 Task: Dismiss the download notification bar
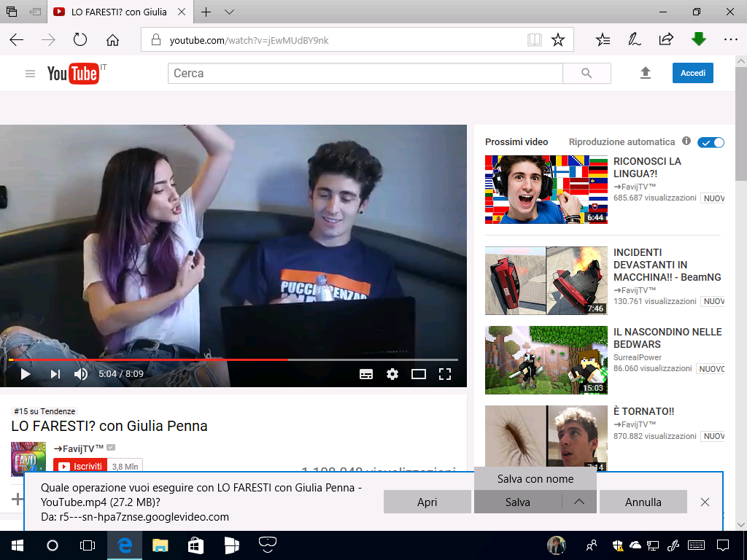point(705,502)
